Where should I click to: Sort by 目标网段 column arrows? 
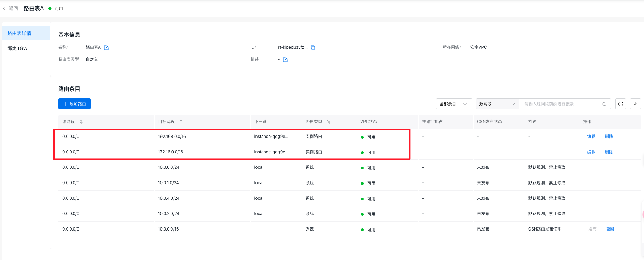click(x=181, y=122)
